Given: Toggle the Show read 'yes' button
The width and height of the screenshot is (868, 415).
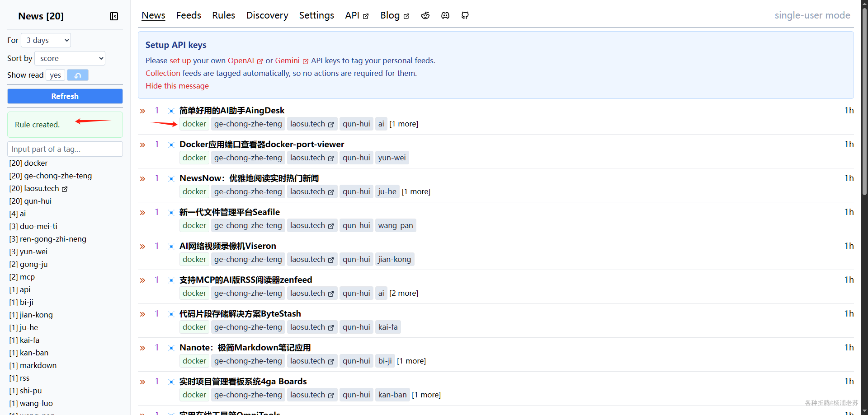Looking at the screenshot, I should pyautogui.click(x=55, y=75).
